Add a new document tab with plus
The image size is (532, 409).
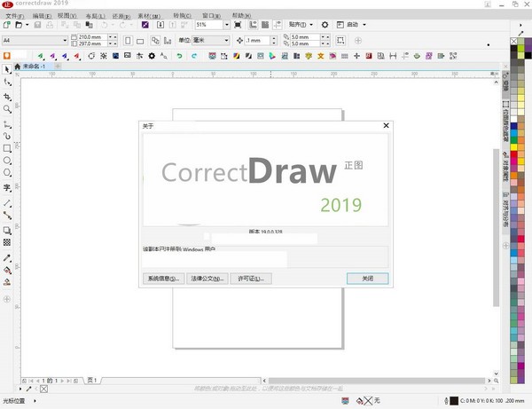click(x=58, y=67)
